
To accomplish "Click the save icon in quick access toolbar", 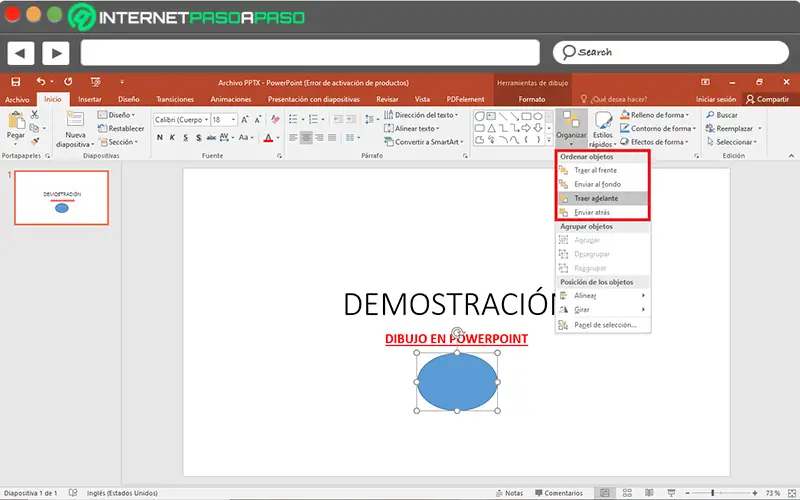I will pyautogui.click(x=15, y=82).
